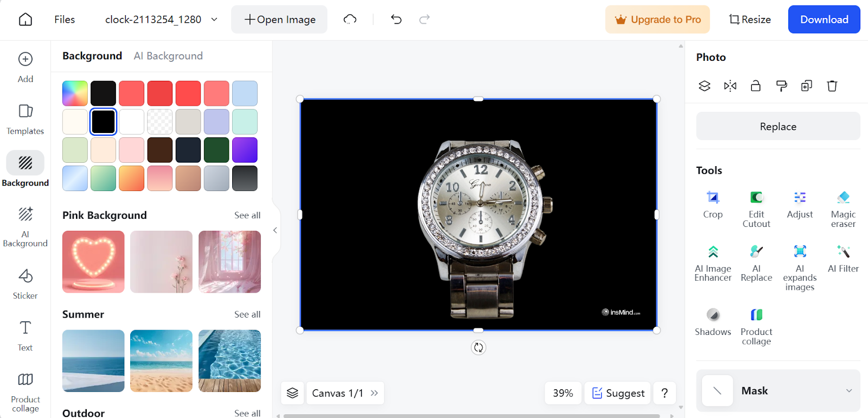Apply the white color swatch
868x418 pixels.
click(131, 122)
